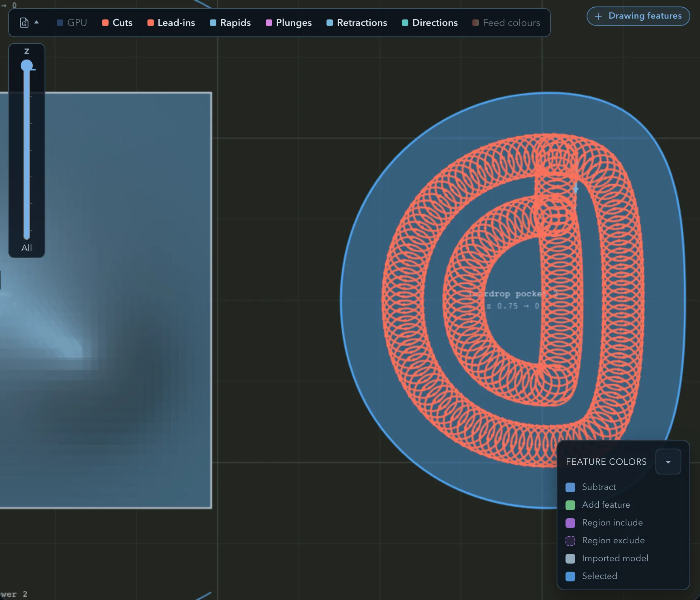Click the FEATURE COLORS heading
700x600 pixels.
pyautogui.click(x=606, y=462)
